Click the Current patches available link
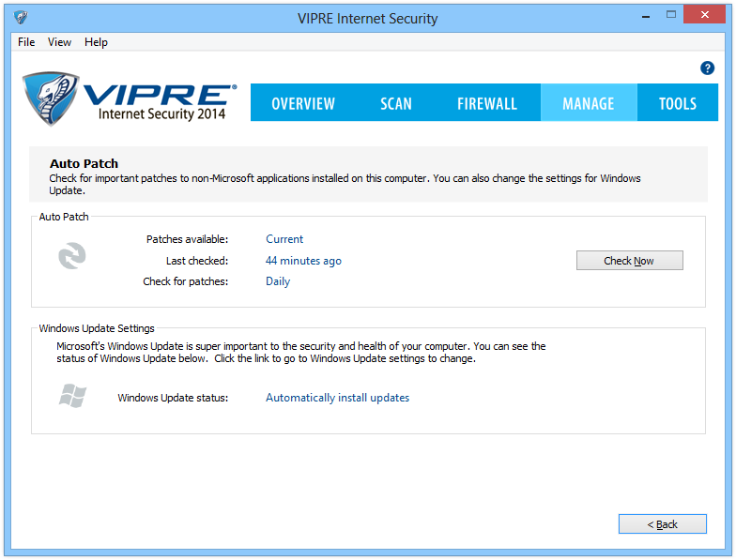 tap(284, 239)
